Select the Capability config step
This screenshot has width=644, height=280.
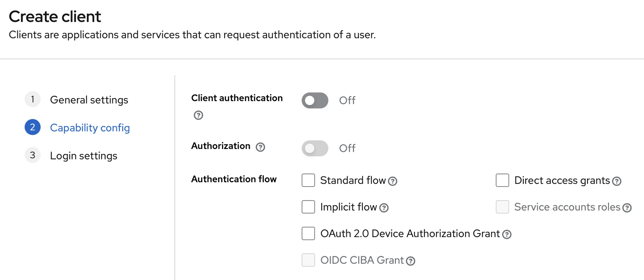point(90,128)
